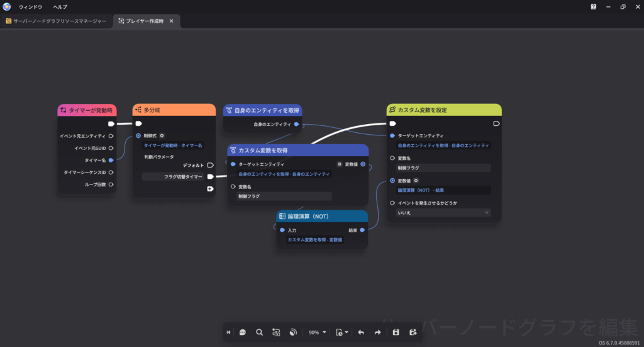This screenshot has height=347, width=644.
Task: Select the カスタム変数を設定 node header
Action: coord(444,110)
